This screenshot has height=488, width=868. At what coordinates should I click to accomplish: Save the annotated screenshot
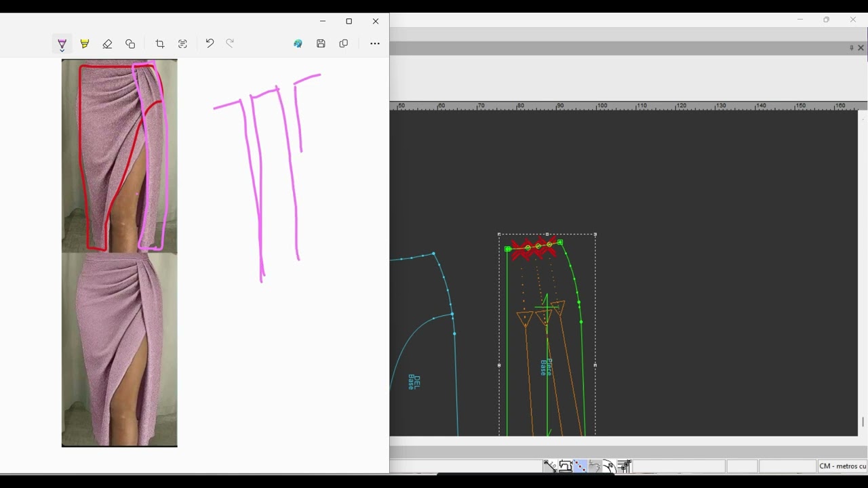321,44
